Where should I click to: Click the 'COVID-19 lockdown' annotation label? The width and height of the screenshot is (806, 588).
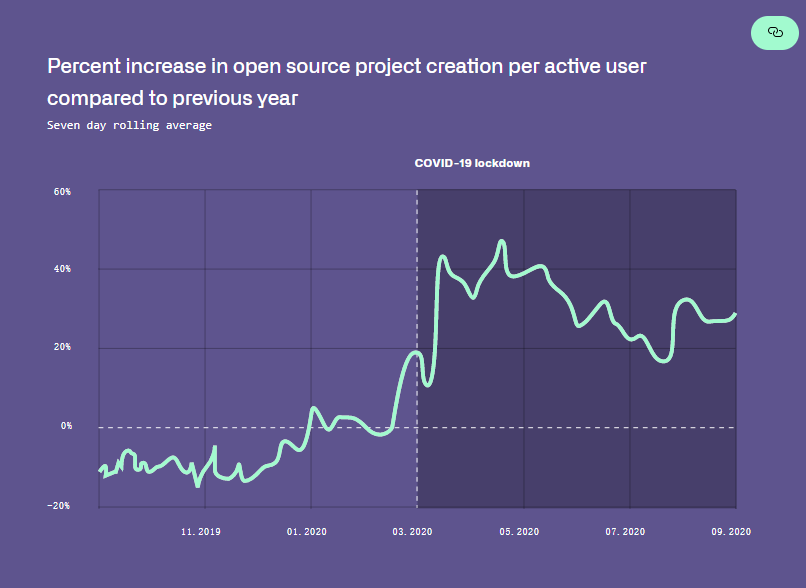point(472,162)
